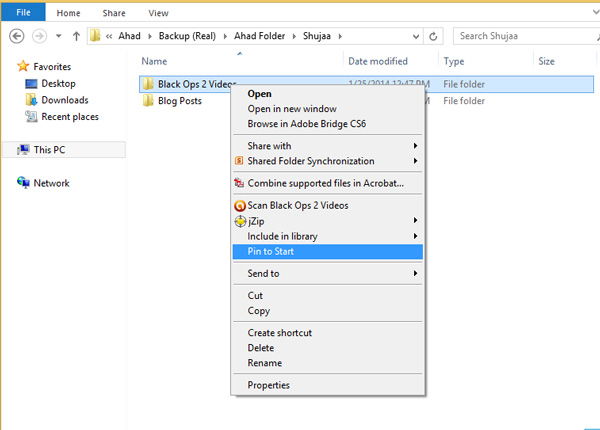Choose Create shortcut
600x430 pixels.
tap(328, 333)
